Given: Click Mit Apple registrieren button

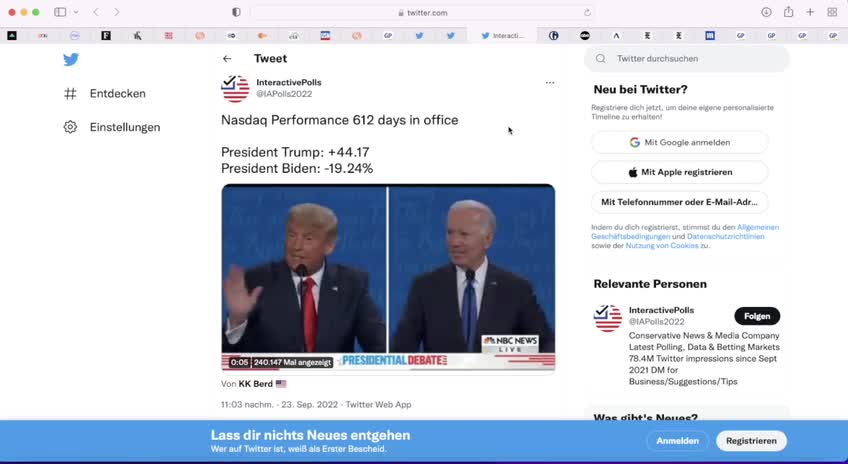Looking at the screenshot, I should click(x=679, y=172).
